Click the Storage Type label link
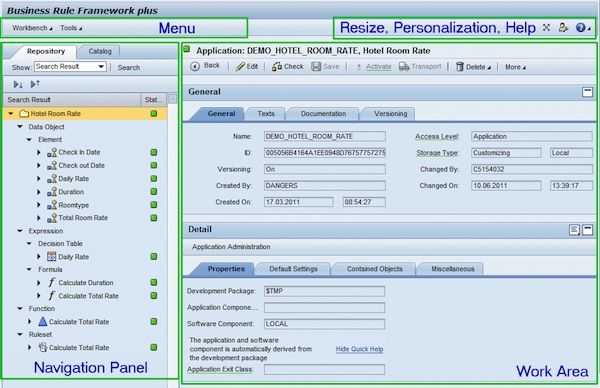600x388 pixels. point(437,153)
